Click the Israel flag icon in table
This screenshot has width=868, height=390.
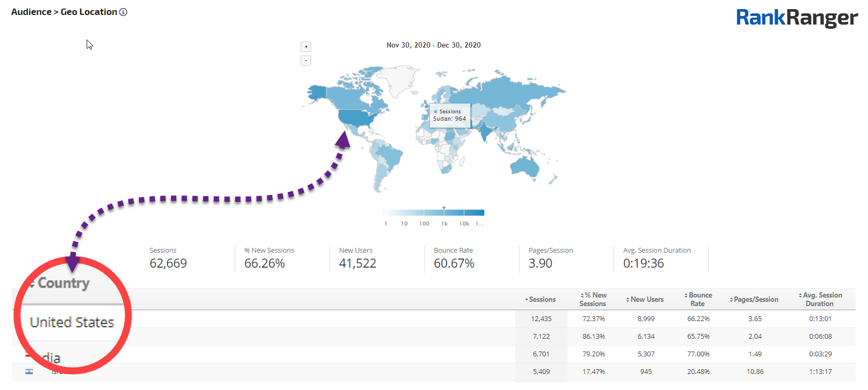(29, 371)
